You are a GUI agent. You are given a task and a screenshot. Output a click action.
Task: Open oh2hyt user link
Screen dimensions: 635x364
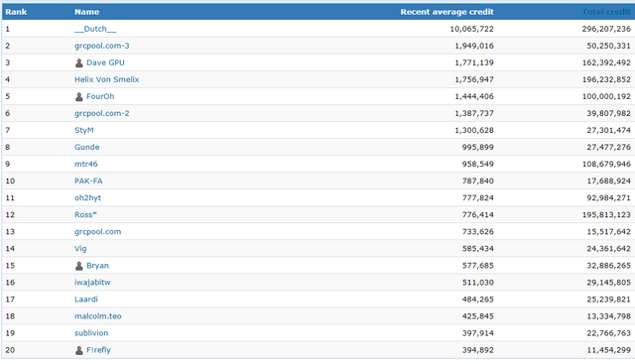[87, 198]
